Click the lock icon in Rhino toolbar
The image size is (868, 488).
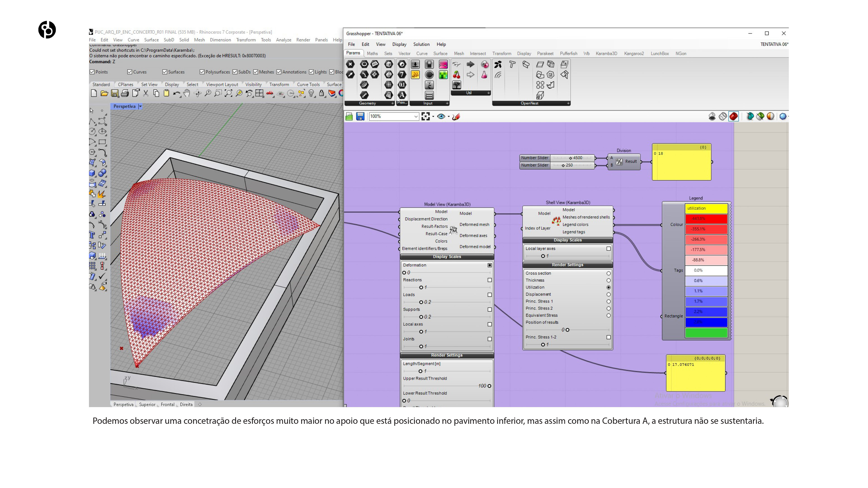click(321, 93)
